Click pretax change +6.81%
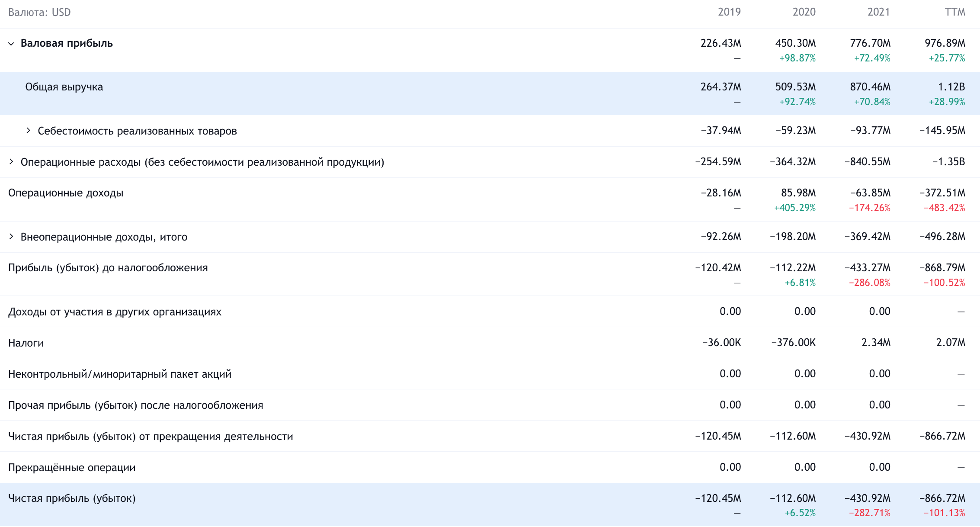980x527 pixels. point(800,283)
